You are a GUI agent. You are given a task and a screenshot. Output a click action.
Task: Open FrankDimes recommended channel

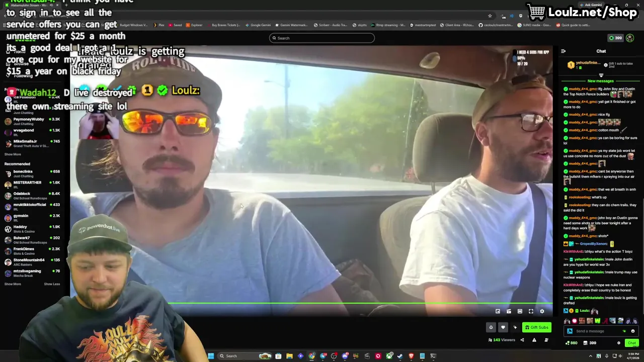(32, 251)
